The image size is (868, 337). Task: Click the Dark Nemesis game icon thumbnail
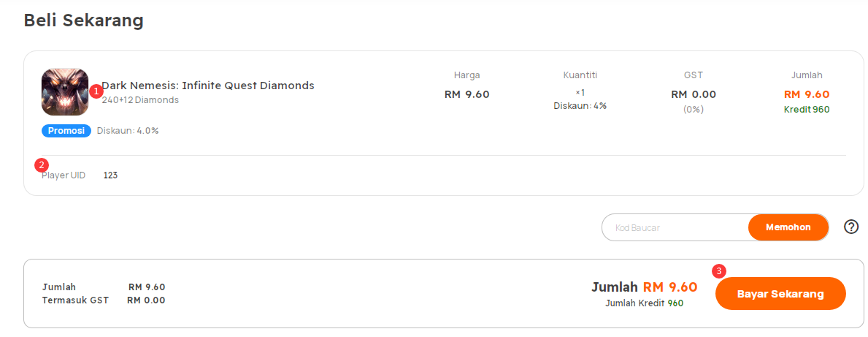tap(65, 91)
